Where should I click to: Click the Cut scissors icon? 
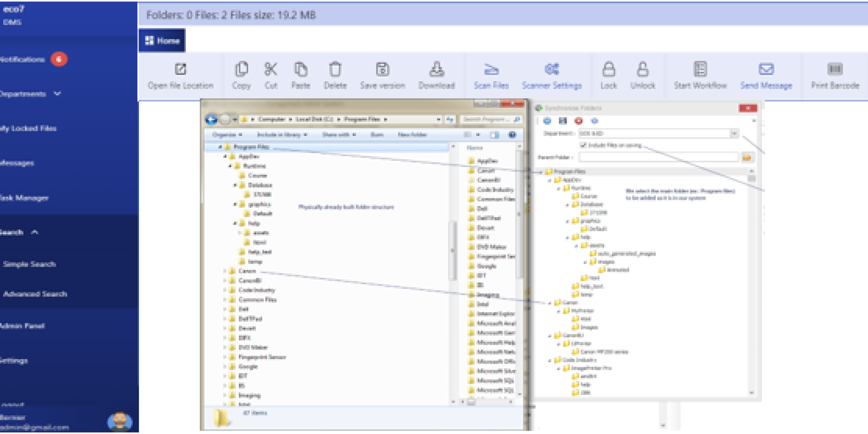click(x=270, y=69)
